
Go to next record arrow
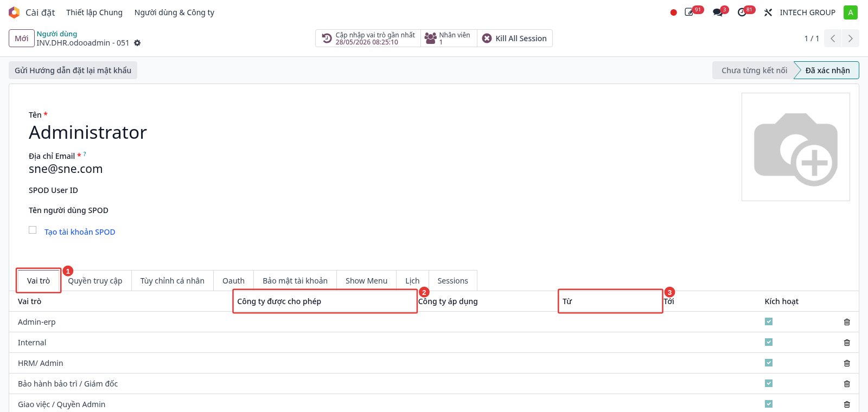pos(850,38)
